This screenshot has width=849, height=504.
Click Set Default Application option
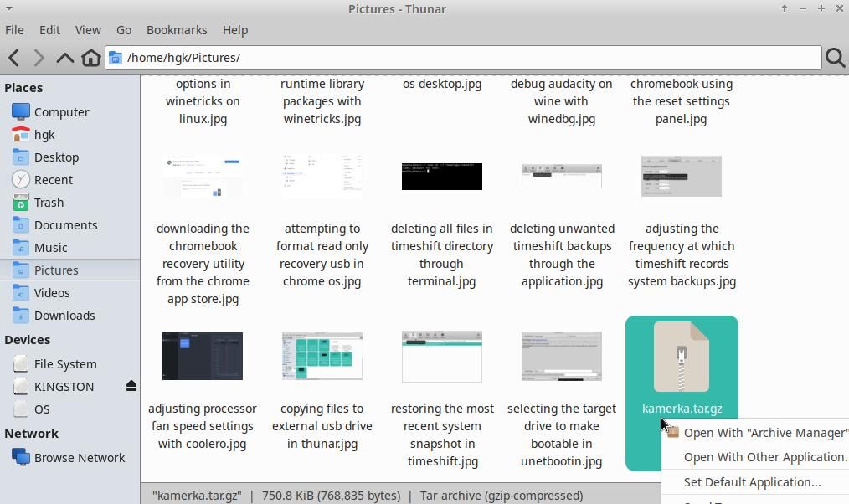click(751, 481)
